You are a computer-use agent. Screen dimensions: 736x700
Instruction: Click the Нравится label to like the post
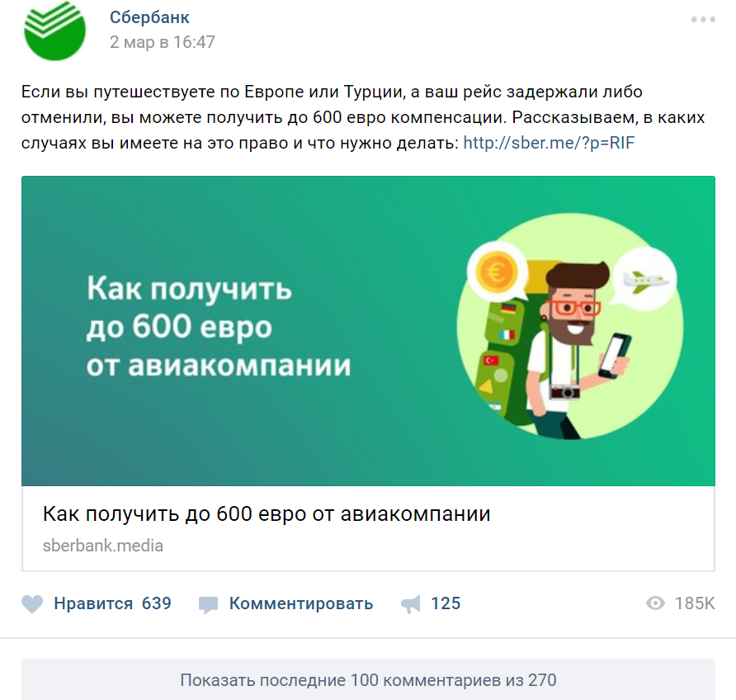tap(93, 603)
